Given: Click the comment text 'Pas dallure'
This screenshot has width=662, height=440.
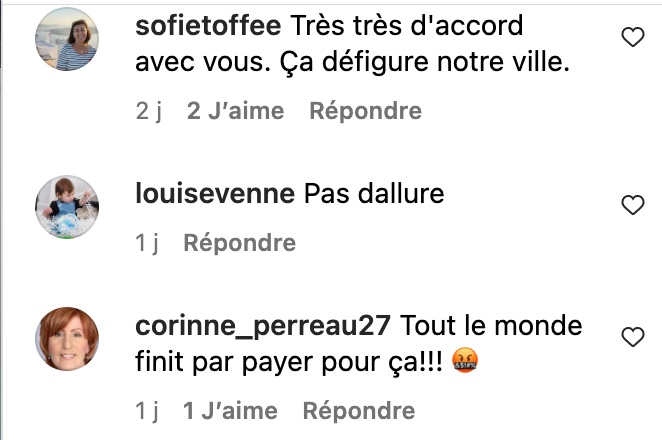Looking at the screenshot, I should coord(374,193).
